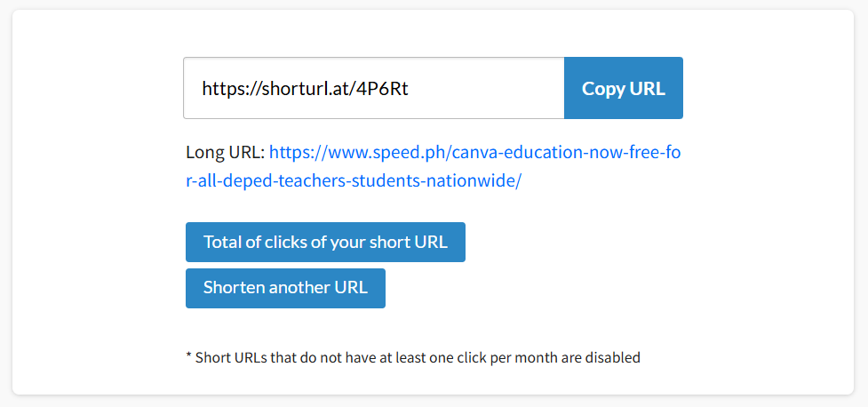The width and height of the screenshot is (868, 407).
Task: Click Total of clicks of your short URL
Action: [325, 242]
